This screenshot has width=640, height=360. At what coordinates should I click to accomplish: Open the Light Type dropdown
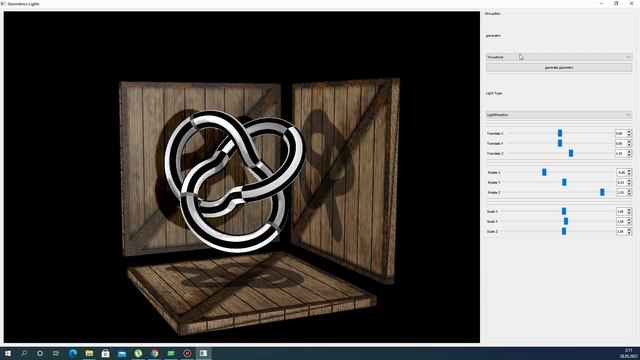(x=559, y=115)
